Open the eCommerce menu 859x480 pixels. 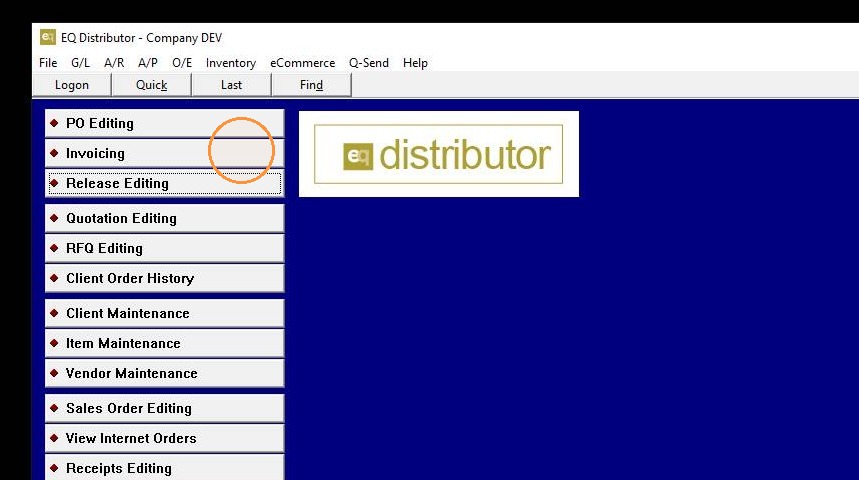pyautogui.click(x=302, y=63)
